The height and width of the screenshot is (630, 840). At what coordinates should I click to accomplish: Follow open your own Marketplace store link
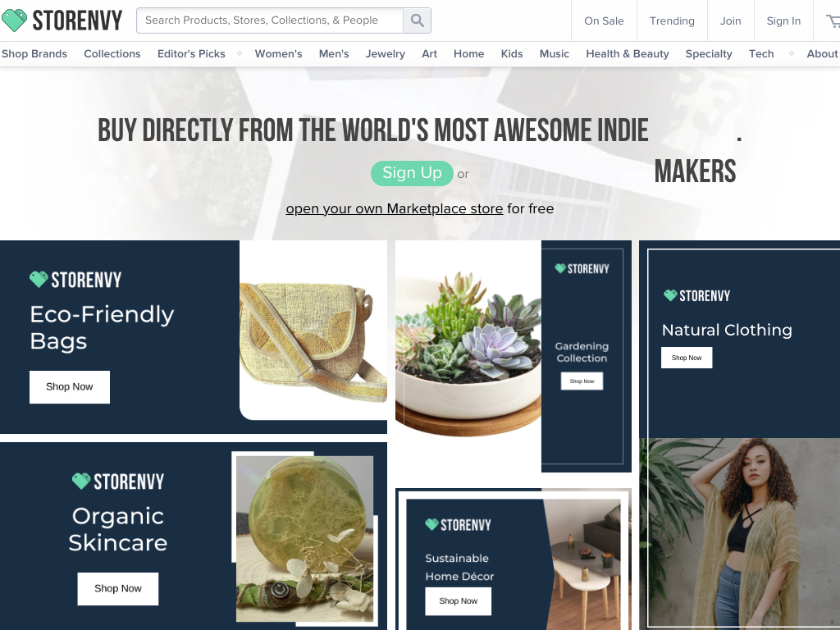(x=394, y=208)
